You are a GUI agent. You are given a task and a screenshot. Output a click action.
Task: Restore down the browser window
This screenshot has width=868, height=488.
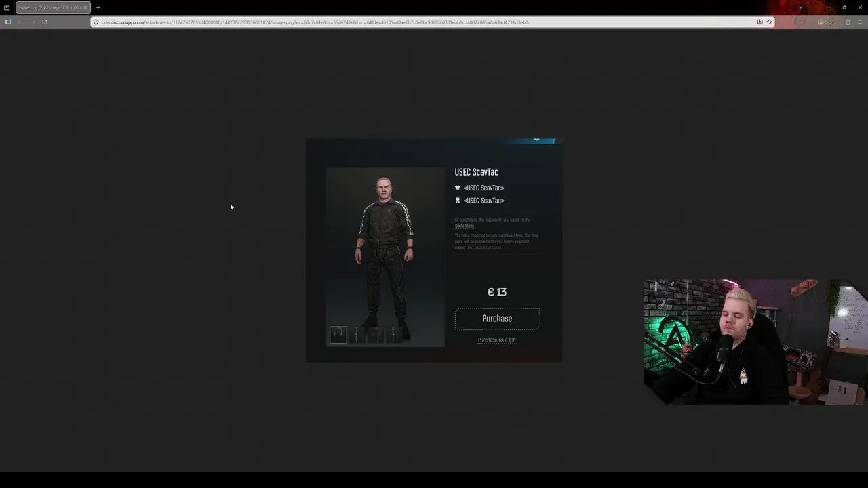844,7
